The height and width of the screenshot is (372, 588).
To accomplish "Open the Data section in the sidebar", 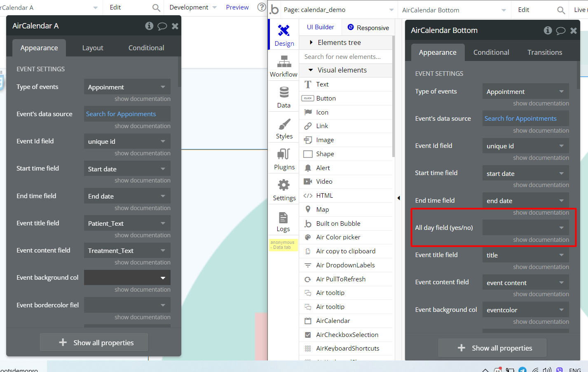I will [283, 96].
